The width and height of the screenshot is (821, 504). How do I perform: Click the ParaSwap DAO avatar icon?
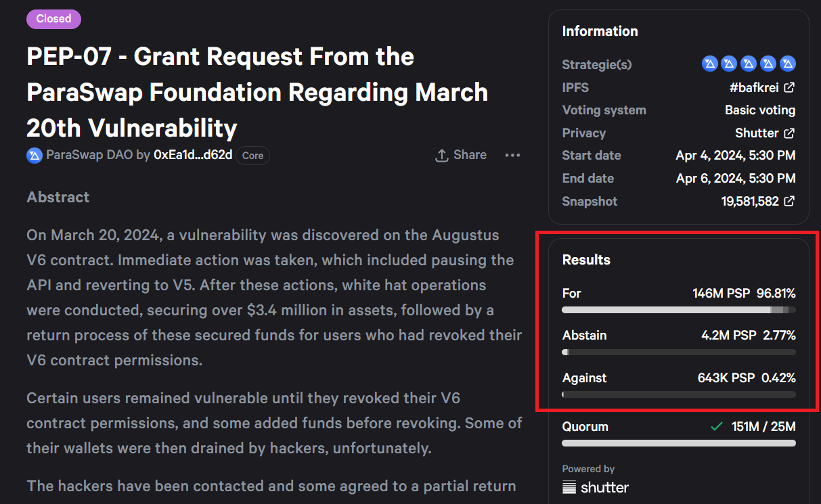pyautogui.click(x=35, y=156)
